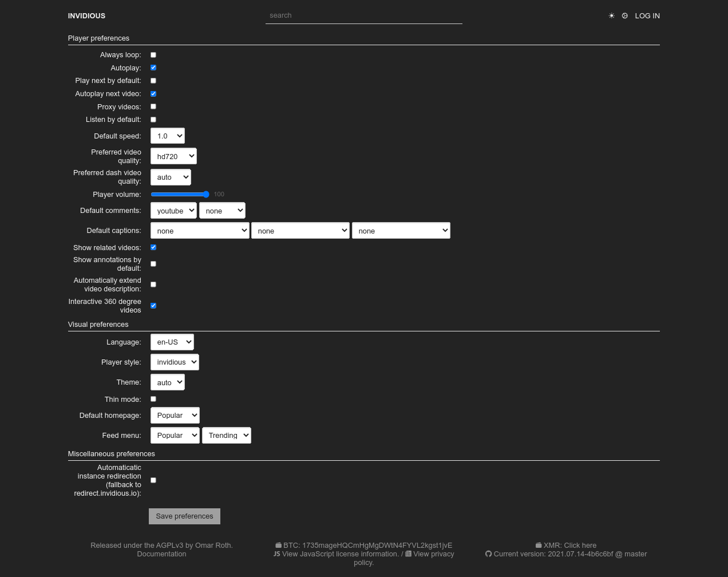Toggle the light theme sun icon

pyautogui.click(x=611, y=15)
